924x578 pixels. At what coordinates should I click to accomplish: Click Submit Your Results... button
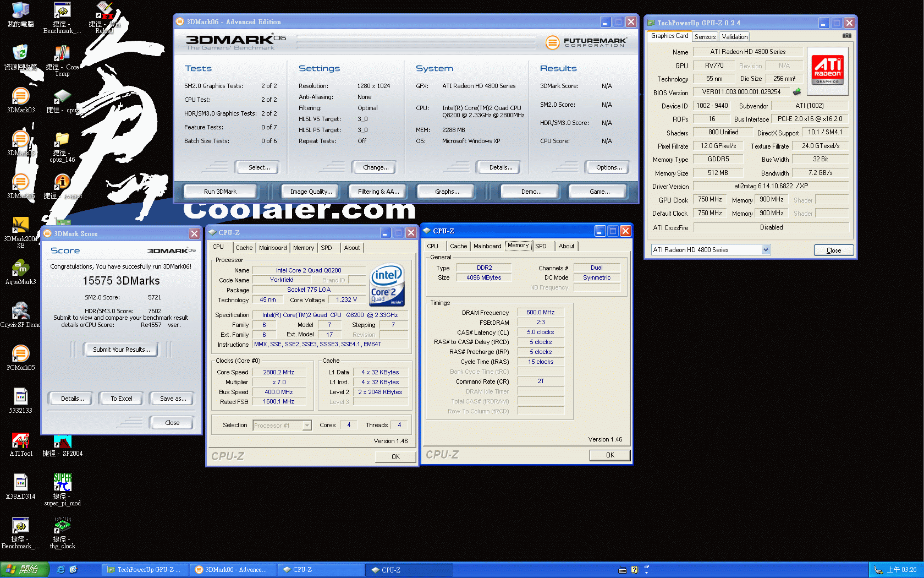coord(121,350)
